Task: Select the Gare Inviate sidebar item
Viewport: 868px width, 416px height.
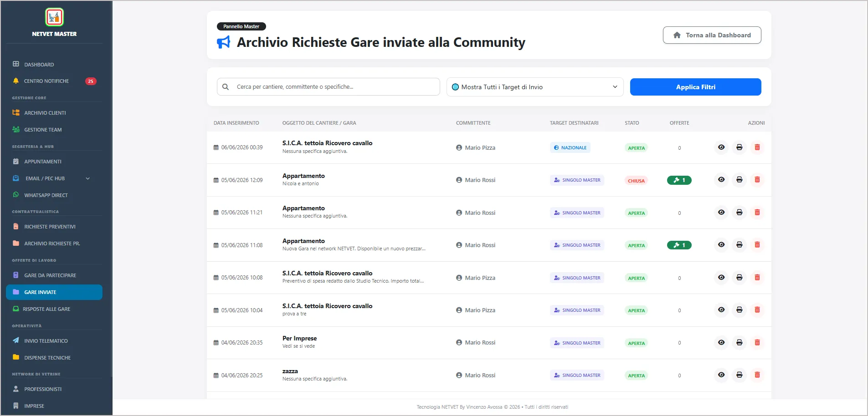Action: point(54,292)
